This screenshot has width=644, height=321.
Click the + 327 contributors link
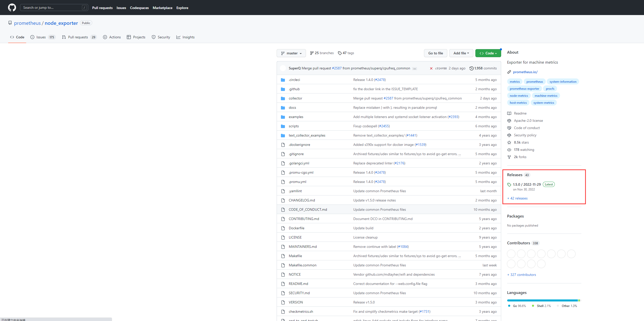pos(521,275)
